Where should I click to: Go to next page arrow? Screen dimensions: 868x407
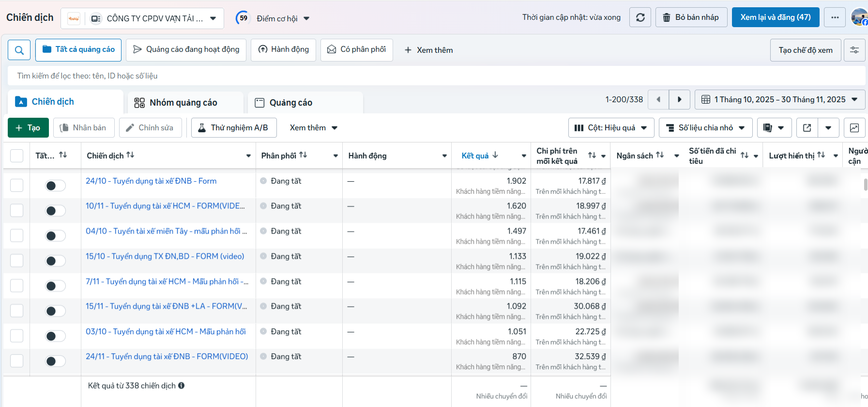pos(679,99)
